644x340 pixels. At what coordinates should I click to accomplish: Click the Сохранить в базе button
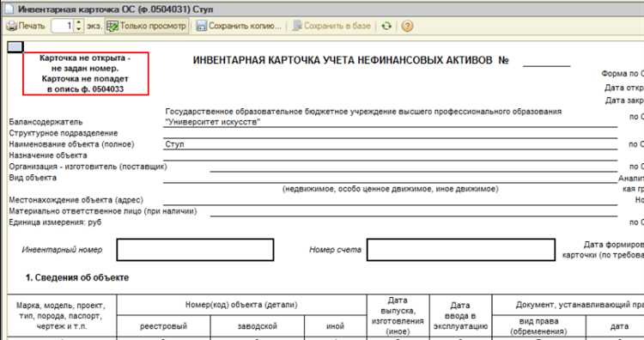(331, 26)
